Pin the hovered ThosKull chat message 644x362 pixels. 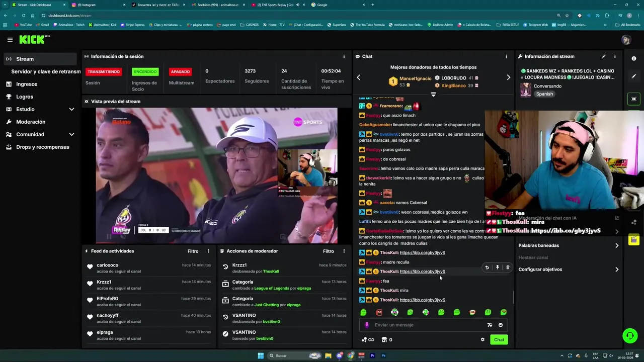coord(497,267)
